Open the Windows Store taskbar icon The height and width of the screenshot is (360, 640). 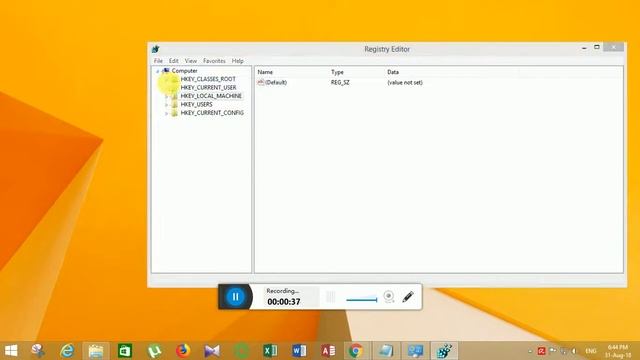[x=125, y=351]
